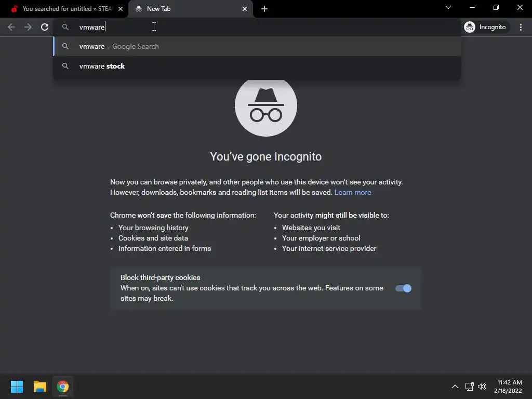Close the Chrome window

520,7
